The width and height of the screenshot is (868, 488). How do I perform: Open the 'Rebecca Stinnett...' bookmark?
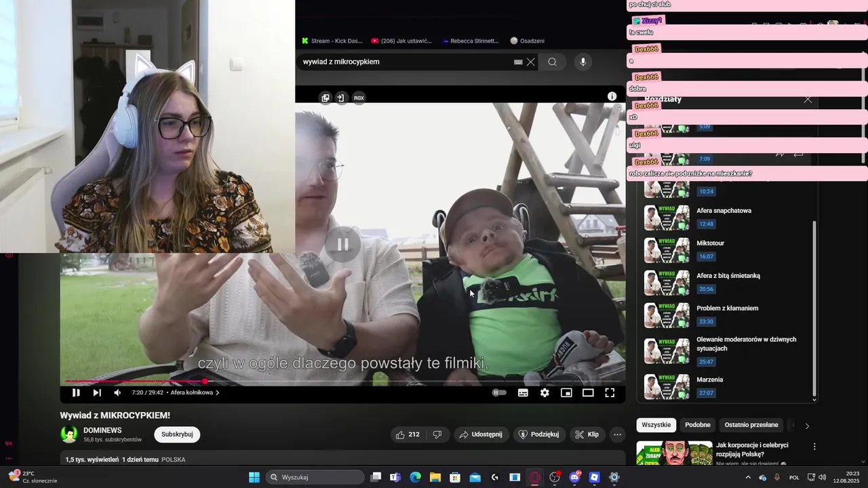click(x=470, y=41)
